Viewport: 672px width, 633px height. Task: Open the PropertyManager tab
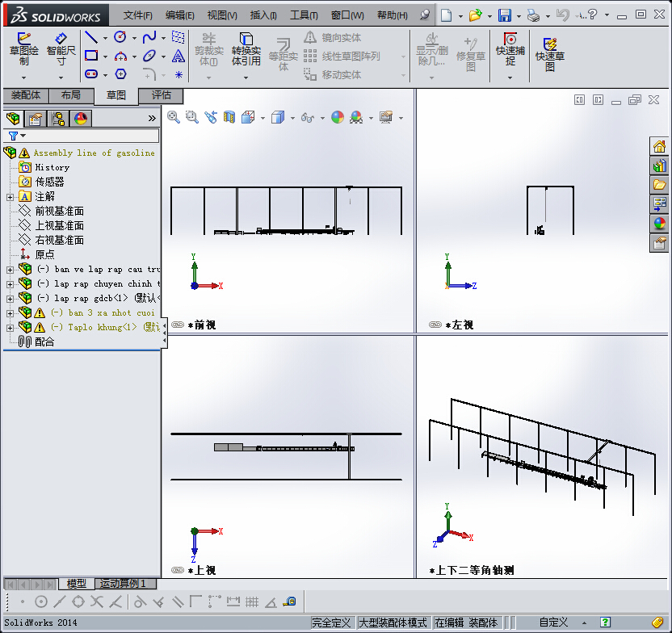point(36,118)
